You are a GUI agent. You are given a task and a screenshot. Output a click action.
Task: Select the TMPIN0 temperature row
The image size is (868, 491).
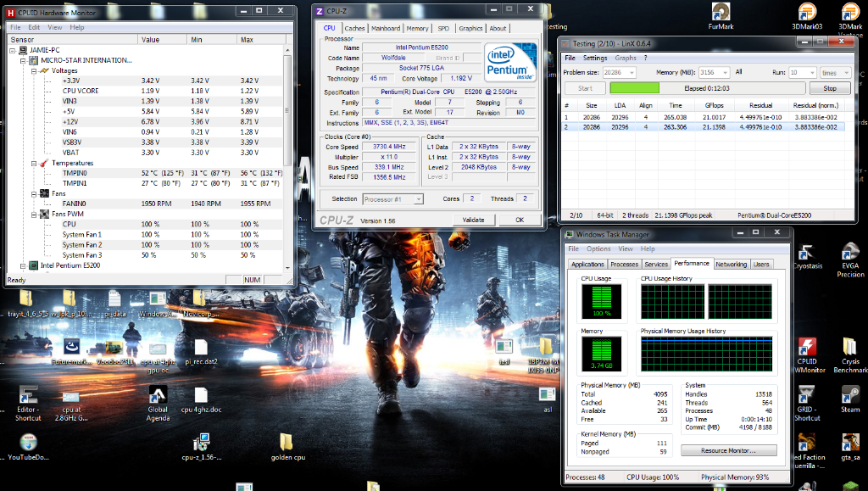145,173
